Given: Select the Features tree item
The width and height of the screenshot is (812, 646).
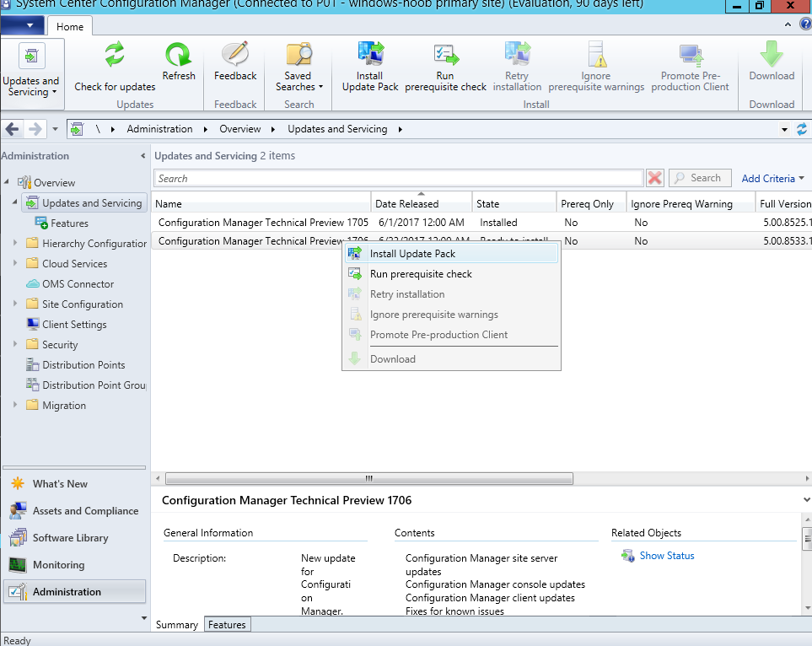Looking at the screenshot, I should (62, 223).
